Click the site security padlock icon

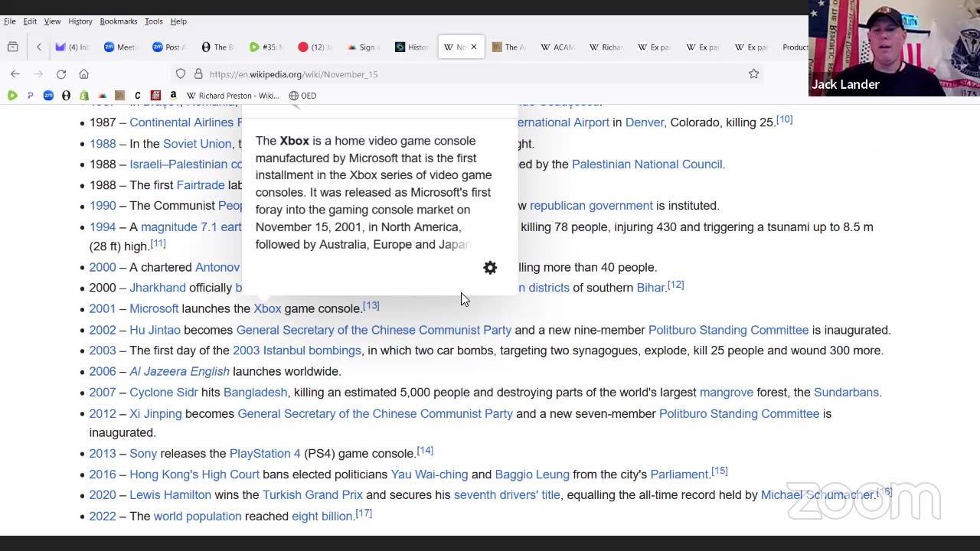pos(198,74)
